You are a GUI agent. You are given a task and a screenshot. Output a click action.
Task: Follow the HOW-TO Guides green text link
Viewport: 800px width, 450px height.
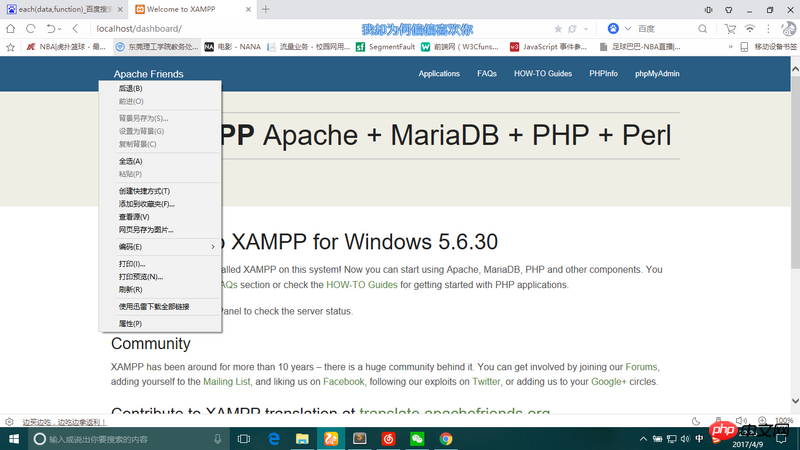pyautogui.click(x=361, y=285)
